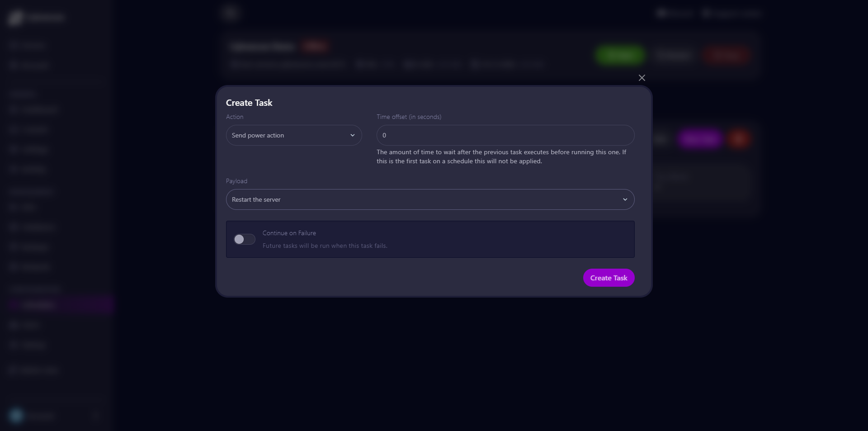Click the blurred dark button between green and red buttons
This screenshot has width=868, height=431.
673,55
